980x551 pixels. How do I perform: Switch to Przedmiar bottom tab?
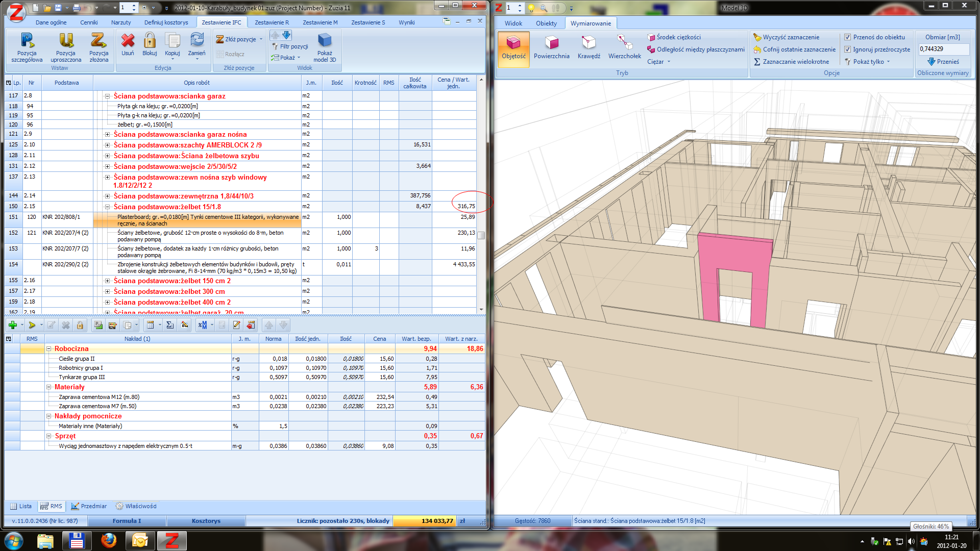coord(89,507)
